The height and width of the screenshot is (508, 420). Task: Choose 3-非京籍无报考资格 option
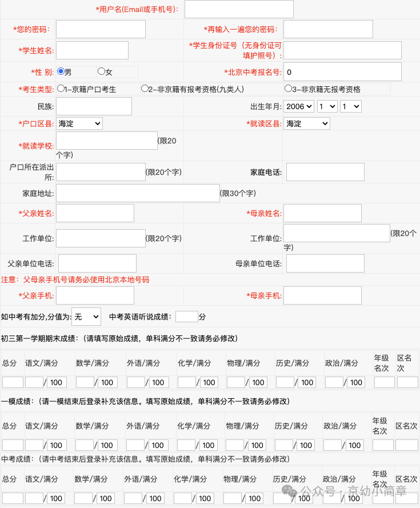pyautogui.click(x=288, y=89)
